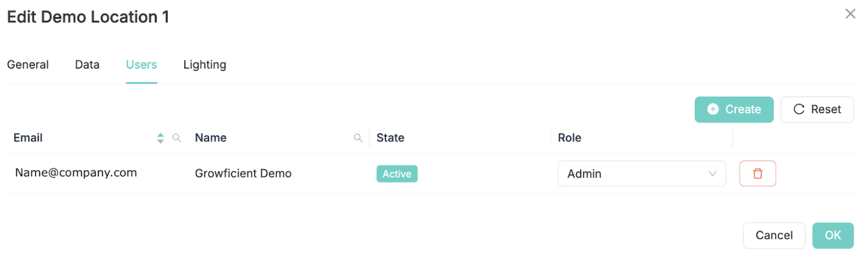Screen dimensions: 868x263
Task: Click the chevron in the Role selector
Action: pos(713,174)
